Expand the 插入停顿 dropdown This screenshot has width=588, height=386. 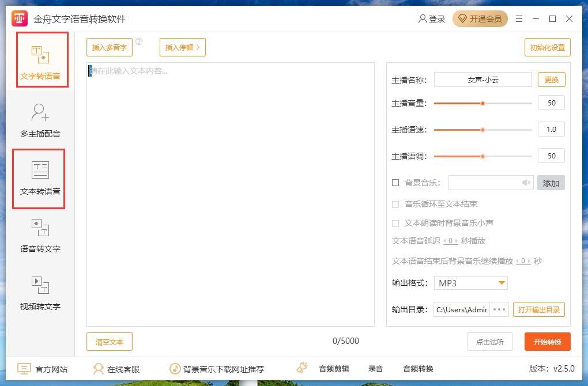tap(182, 47)
